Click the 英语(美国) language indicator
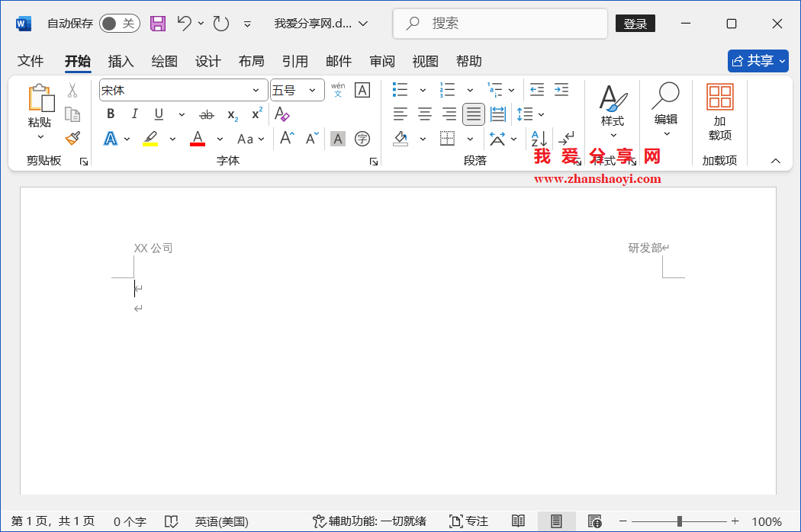801x532 pixels. 222,522
